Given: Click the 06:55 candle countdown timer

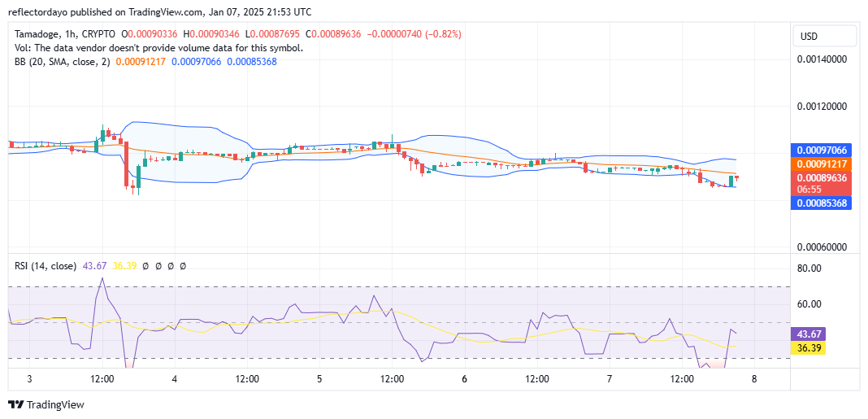Looking at the screenshot, I should 808,190.
